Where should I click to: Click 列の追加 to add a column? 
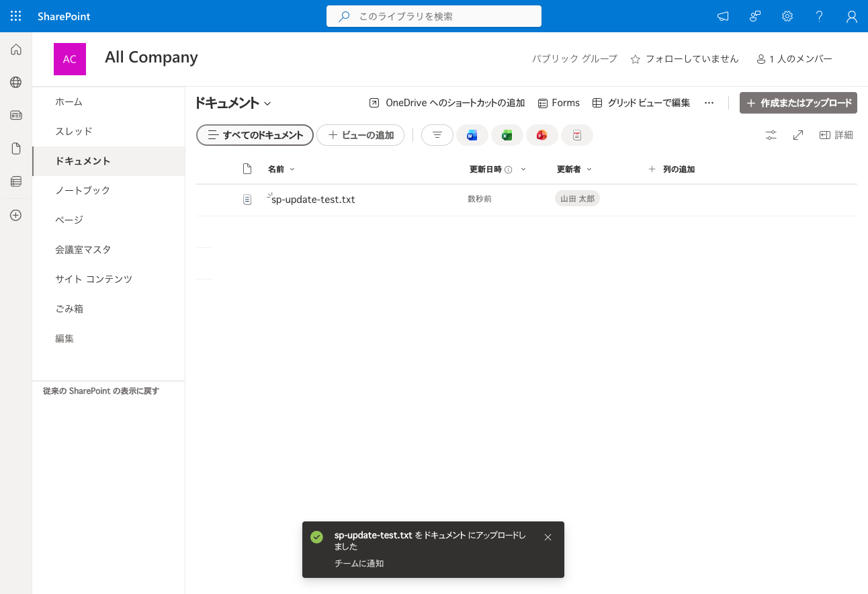point(671,169)
